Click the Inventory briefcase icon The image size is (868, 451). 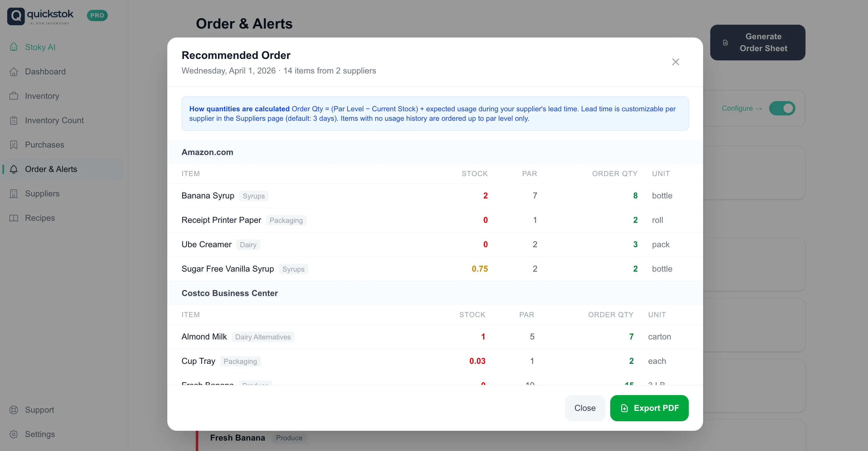[13, 96]
